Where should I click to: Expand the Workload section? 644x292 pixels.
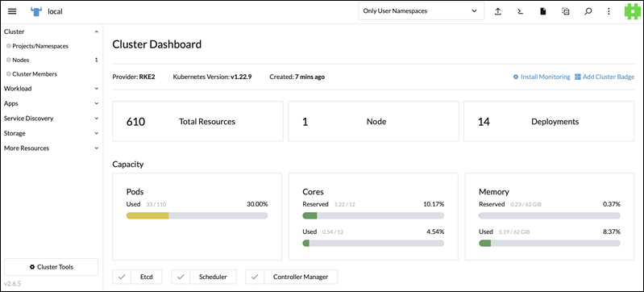52,89
